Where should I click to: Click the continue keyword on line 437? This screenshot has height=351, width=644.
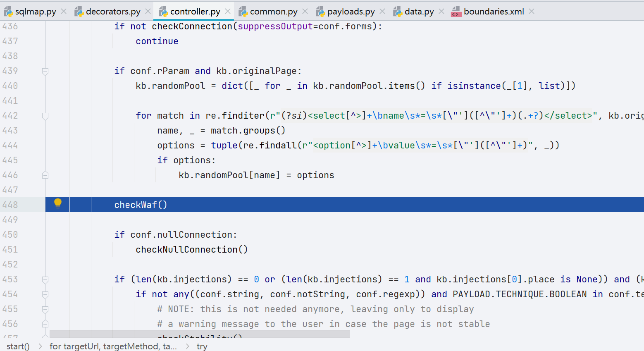click(x=157, y=41)
